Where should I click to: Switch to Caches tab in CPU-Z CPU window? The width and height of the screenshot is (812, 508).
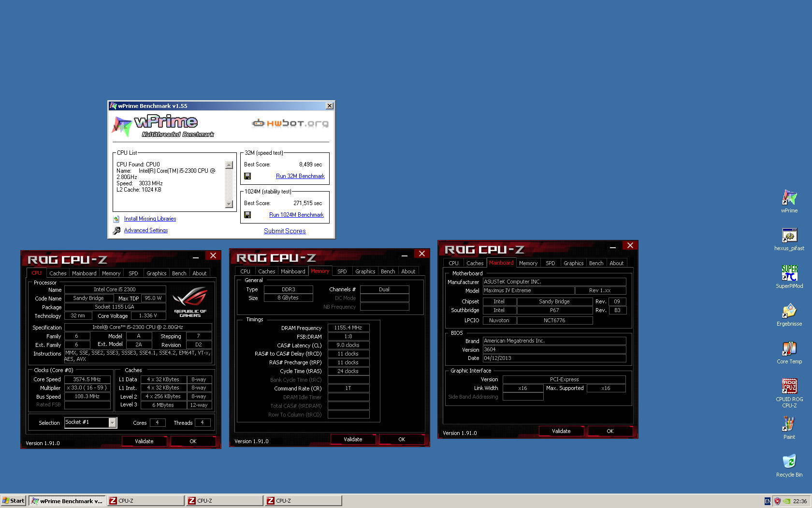click(58, 273)
